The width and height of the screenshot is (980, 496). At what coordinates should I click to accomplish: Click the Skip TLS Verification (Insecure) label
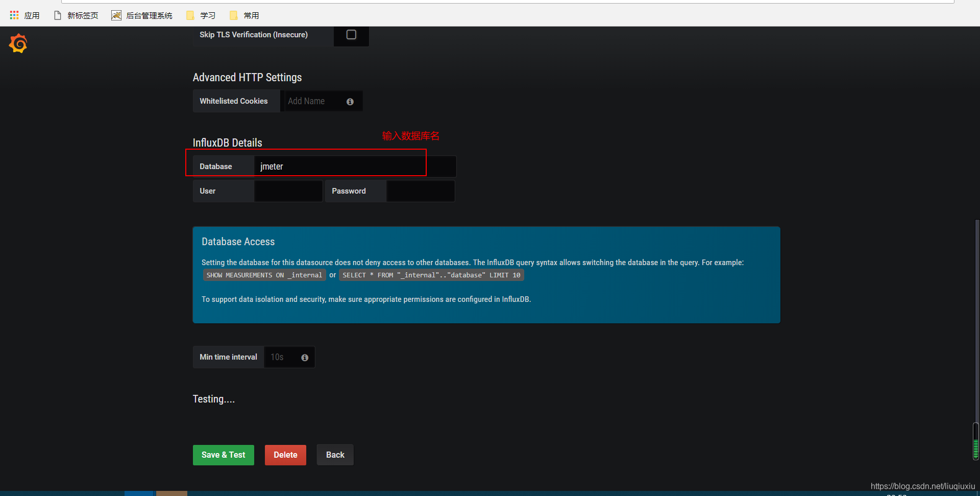254,35
